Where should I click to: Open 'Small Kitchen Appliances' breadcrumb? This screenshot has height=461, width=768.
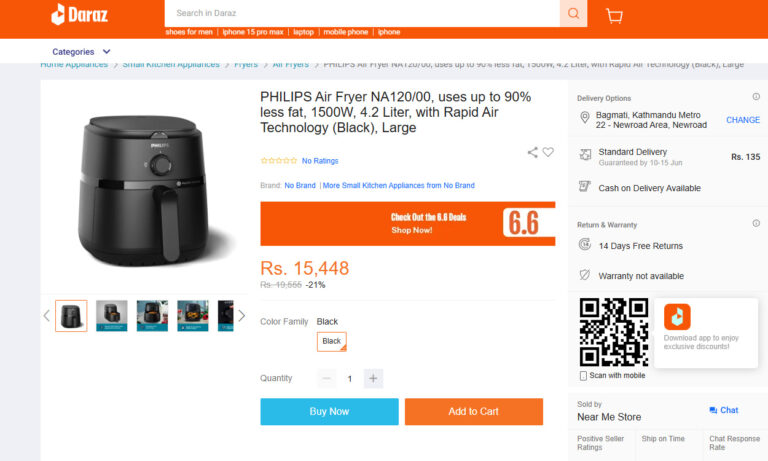171,65
